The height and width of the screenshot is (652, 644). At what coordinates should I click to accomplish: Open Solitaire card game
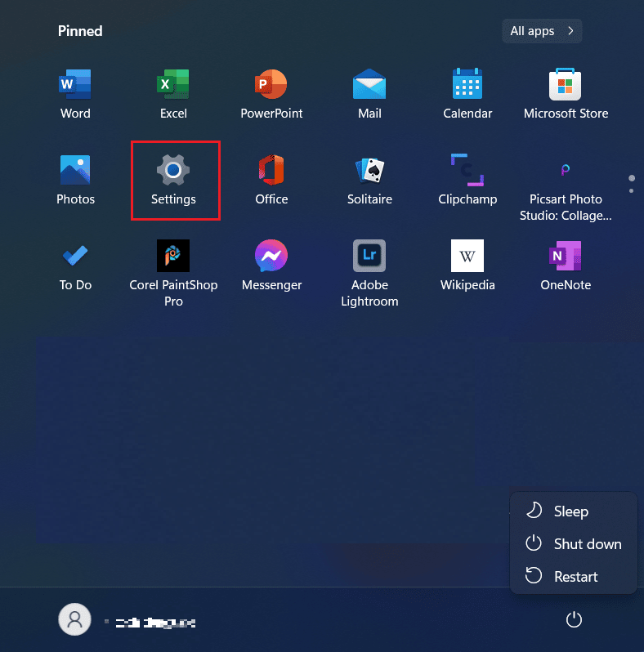pyautogui.click(x=369, y=180)
